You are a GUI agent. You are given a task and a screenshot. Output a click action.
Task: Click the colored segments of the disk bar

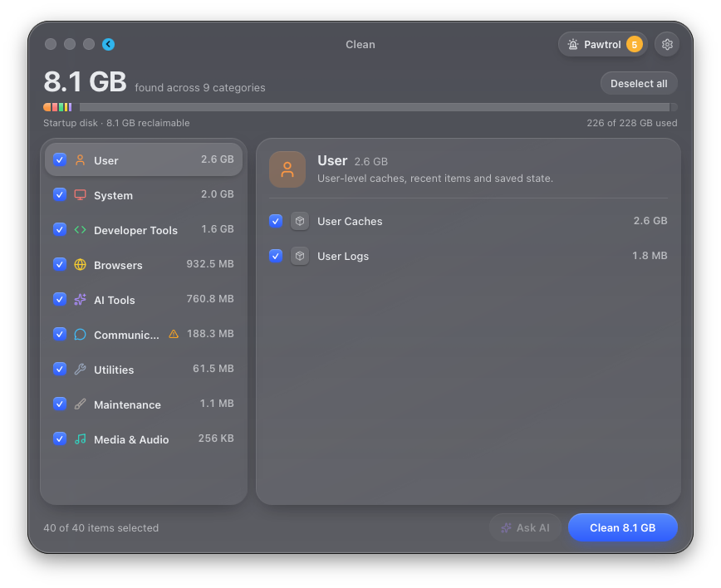point(57,107)
